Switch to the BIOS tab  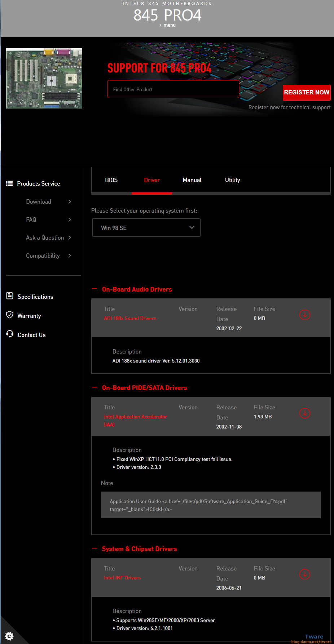pos(111,180)
